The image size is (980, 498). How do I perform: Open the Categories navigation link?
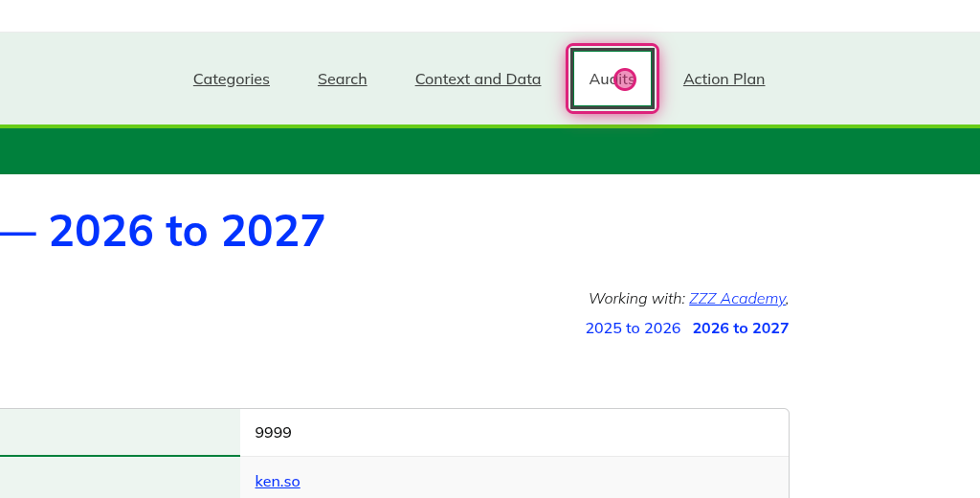[232, 79]
